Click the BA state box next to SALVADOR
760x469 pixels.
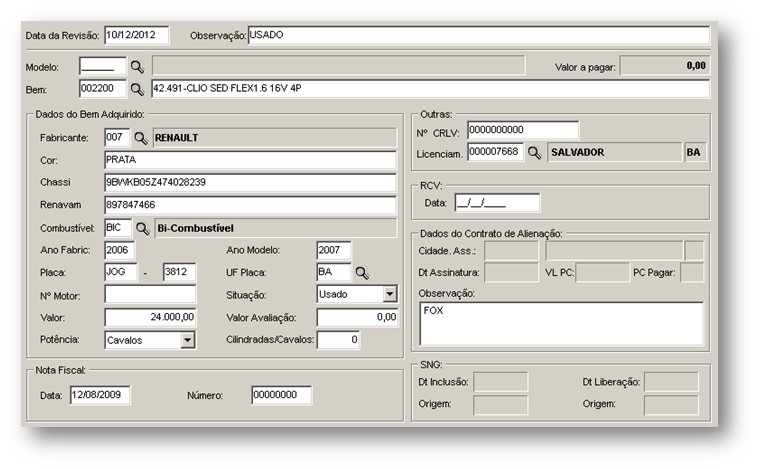point(695,152)
